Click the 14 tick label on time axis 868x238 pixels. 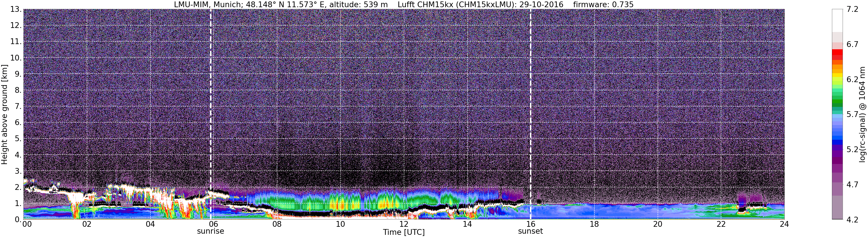(x=467, y=224)
